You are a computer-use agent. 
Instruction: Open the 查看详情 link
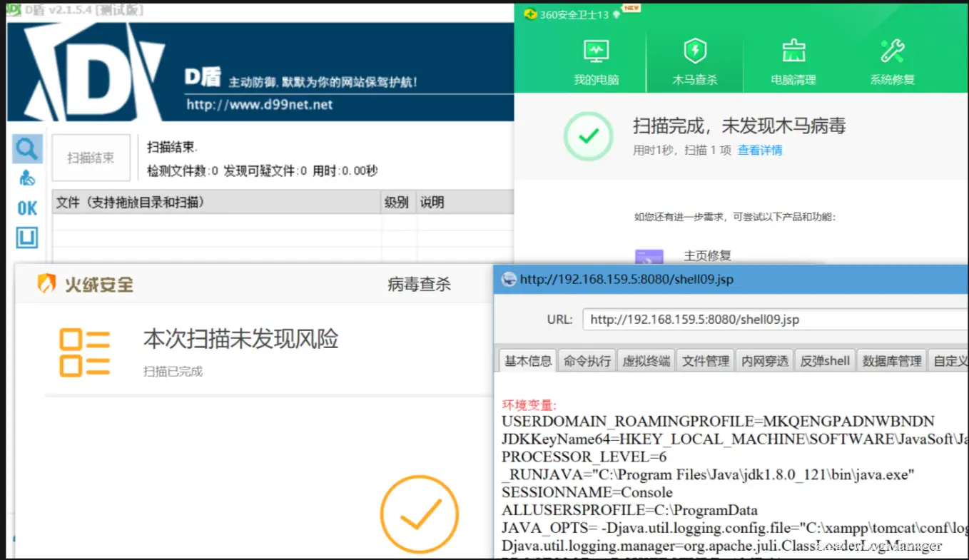point(760,151)
